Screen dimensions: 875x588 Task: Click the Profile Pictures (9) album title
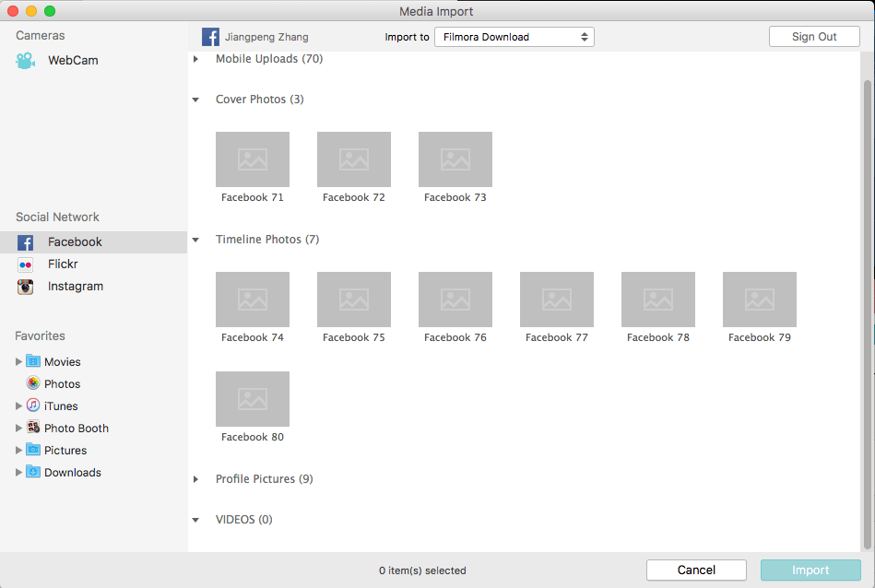pyautogui.click(x=264, y=478)
